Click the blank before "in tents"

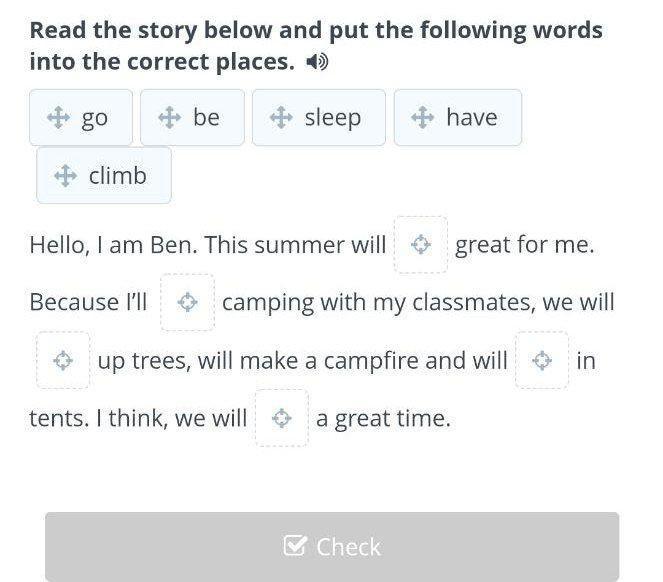click(x=542, y=361)
